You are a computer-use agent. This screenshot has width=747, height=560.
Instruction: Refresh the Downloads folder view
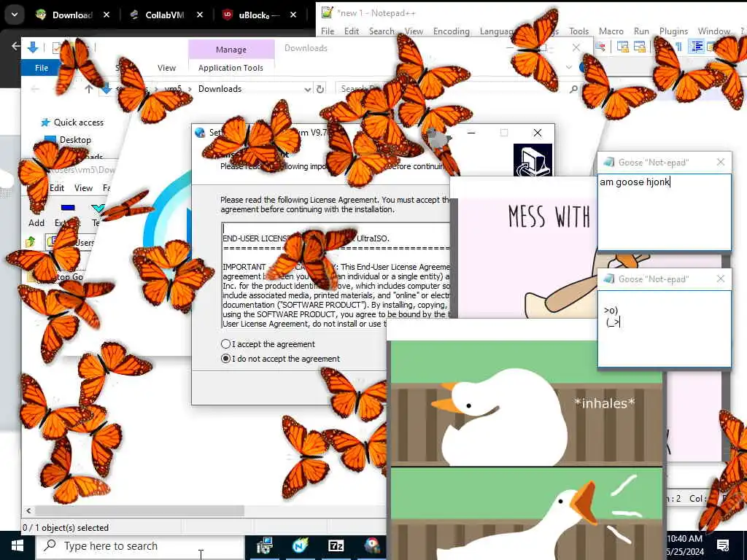coord(320,89)
